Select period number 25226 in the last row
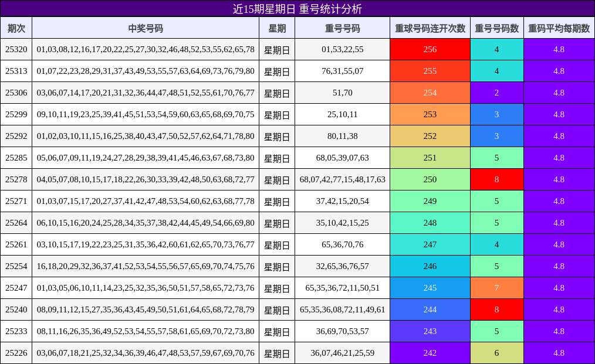This screenshot has width=595, height=364. [x=17, y=352]
